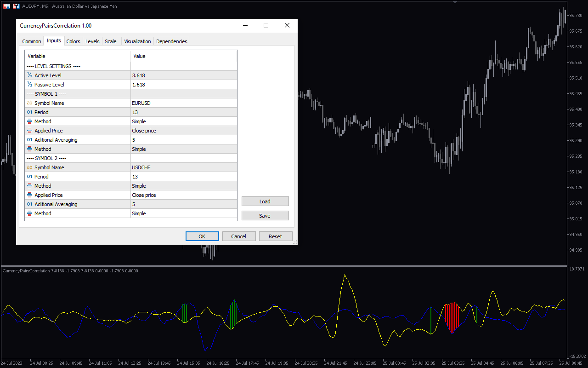Select the SYMBOL 1 section row

coord(131,94)
